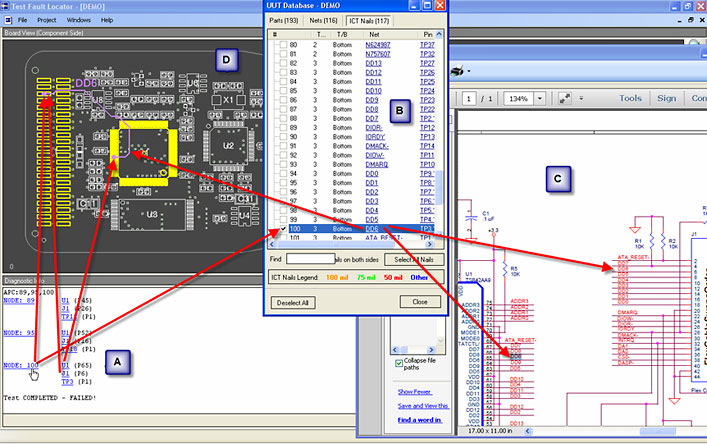The width and height of the screenshot is (707, 444).
Task: Open the File menu
Action: pos(23,20)
